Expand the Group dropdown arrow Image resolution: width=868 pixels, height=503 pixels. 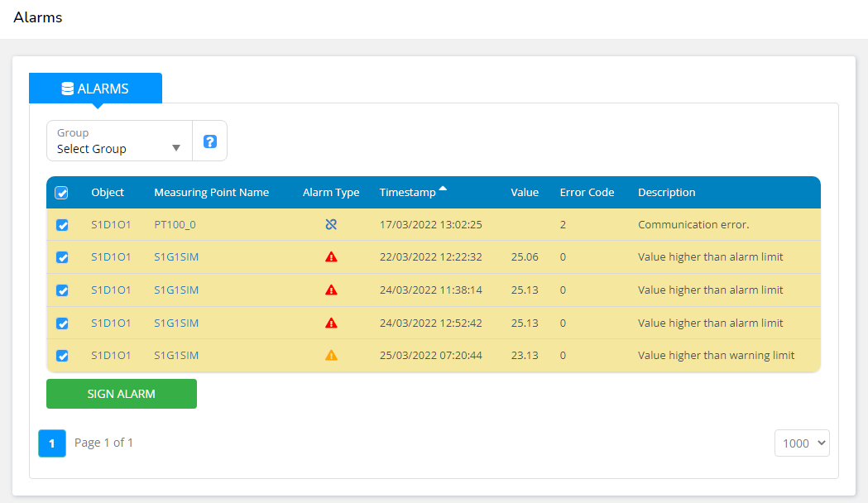[176, 149]
